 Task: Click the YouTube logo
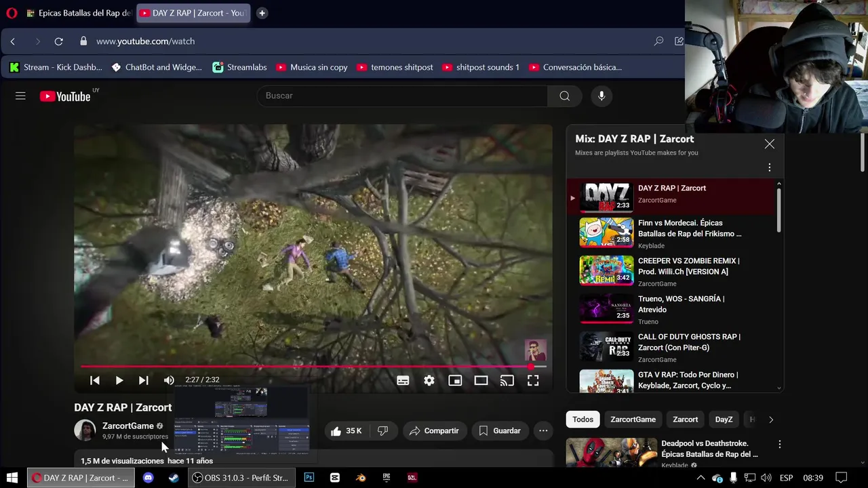[65, 96]
